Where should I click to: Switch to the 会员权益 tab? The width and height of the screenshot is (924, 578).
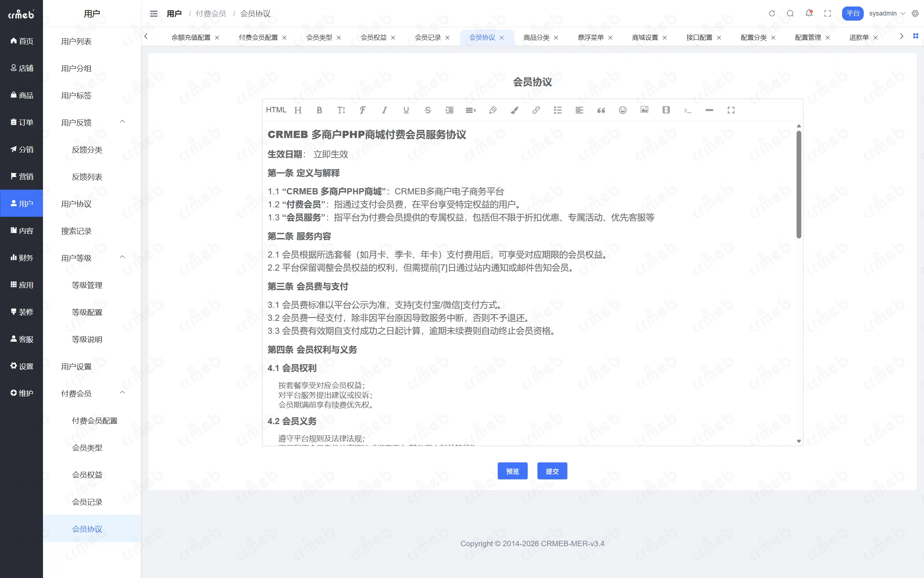(x=374, y=38)
